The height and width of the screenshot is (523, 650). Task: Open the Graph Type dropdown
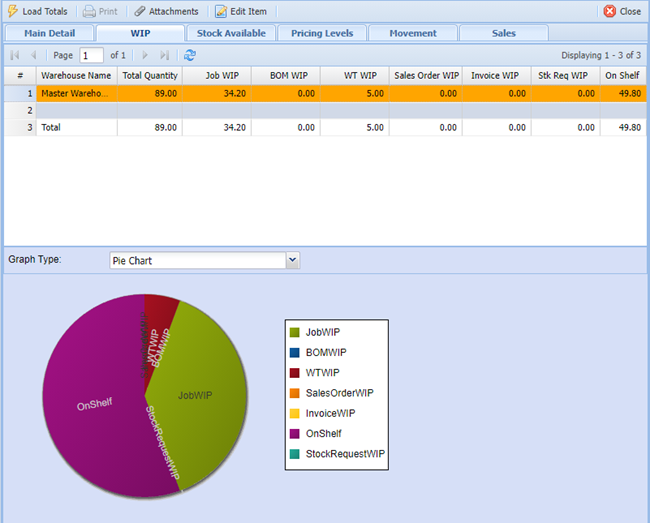[x=292, y=260]
